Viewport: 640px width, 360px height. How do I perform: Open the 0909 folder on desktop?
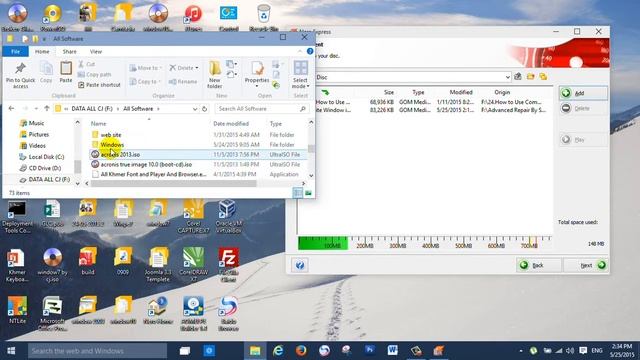[123, 262]
